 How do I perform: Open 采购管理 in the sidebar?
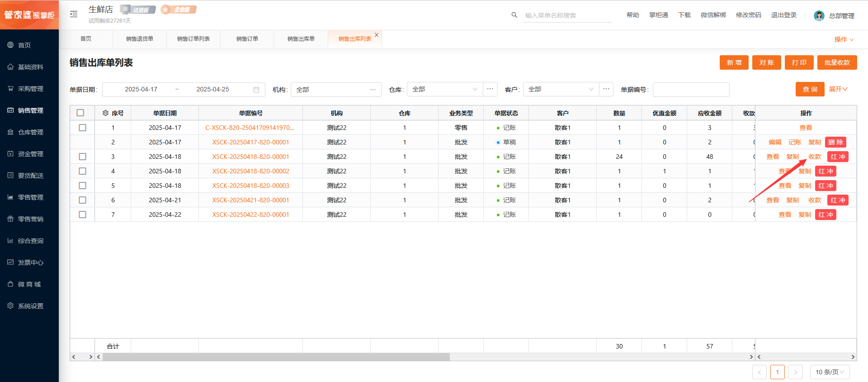[x=30, y=89]
